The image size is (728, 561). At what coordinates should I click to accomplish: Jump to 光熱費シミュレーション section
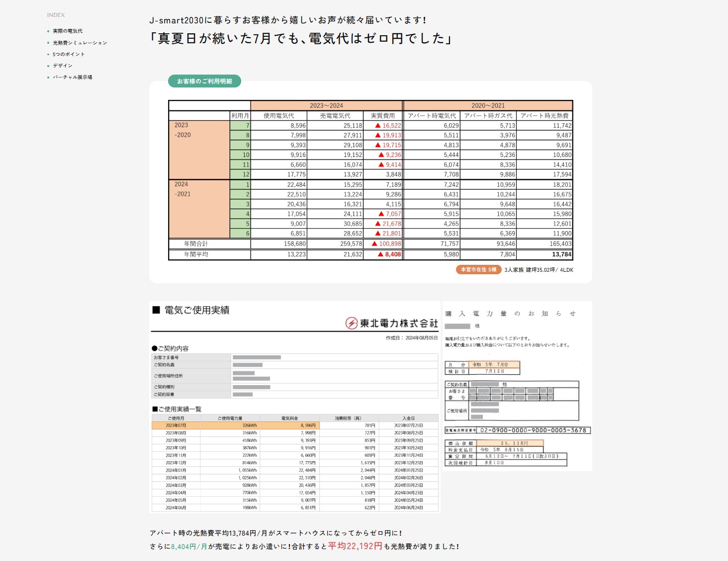coord(80,43)
